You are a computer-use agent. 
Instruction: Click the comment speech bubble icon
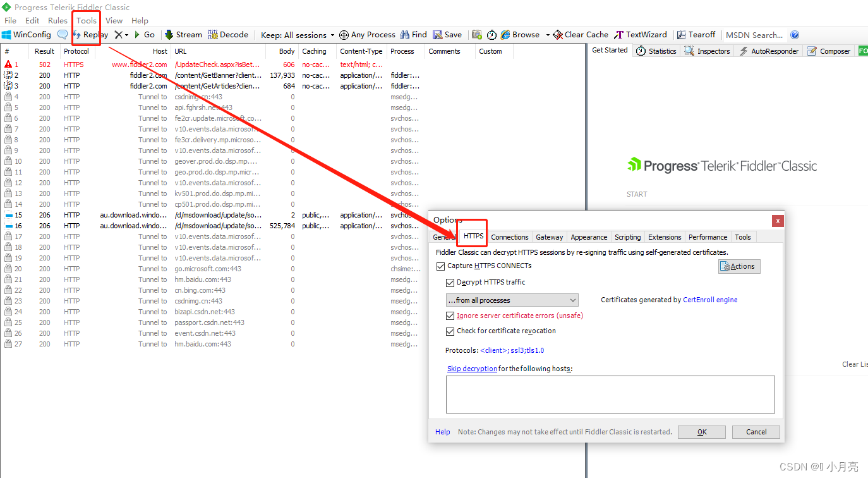[63, 35]
